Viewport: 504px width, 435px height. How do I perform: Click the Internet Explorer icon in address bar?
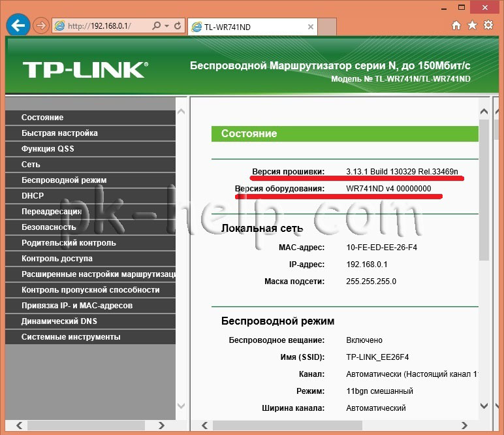(60, 25)
